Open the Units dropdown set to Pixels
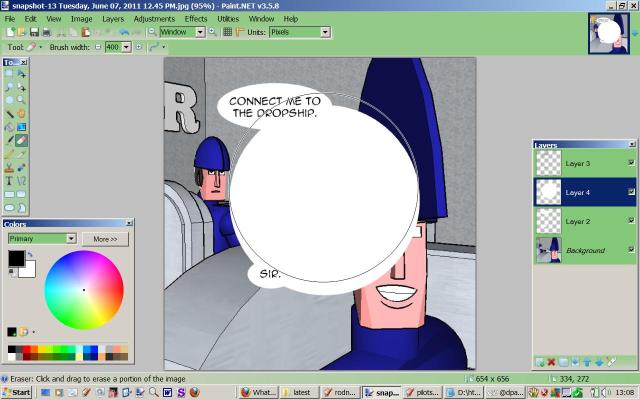640x400 pixels. point(325,32)
